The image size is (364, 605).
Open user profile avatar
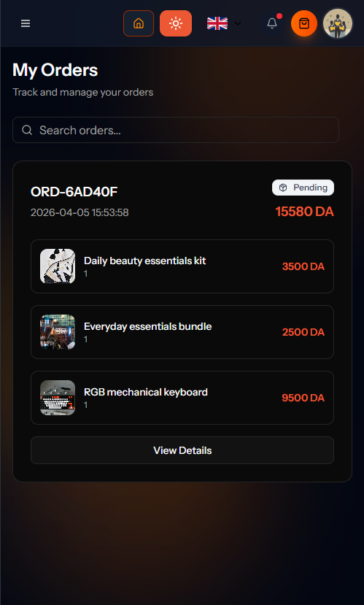click(338, 23)
